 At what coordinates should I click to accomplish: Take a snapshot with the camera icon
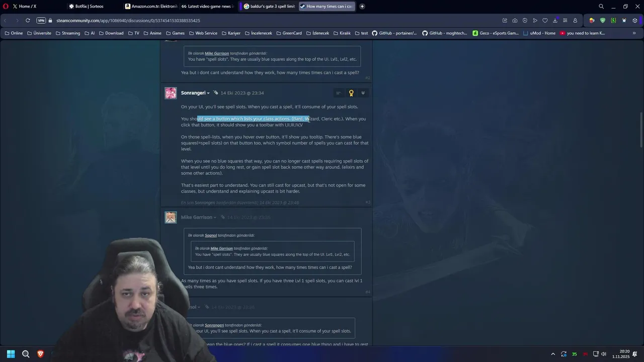(515, 21)
